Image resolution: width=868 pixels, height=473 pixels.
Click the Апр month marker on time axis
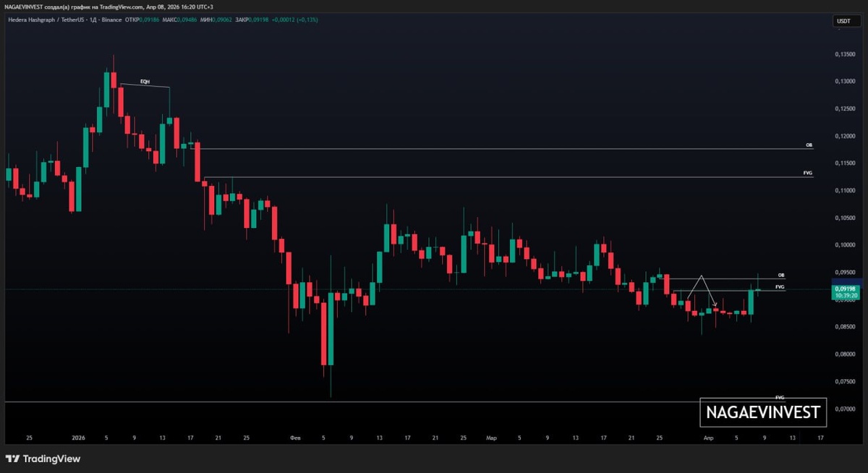pyautogui.click(x=708, y=438)
